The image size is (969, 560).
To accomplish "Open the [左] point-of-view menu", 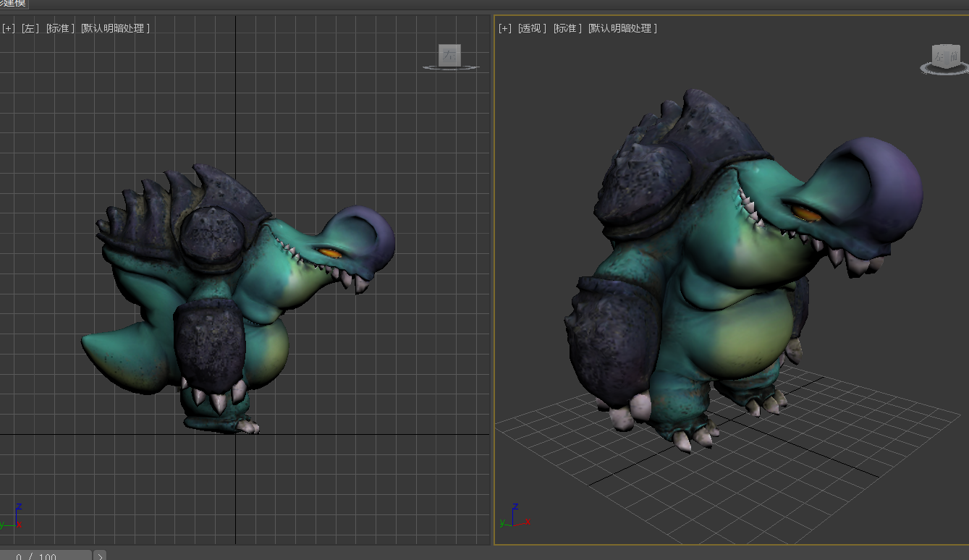I will [30, 28].
